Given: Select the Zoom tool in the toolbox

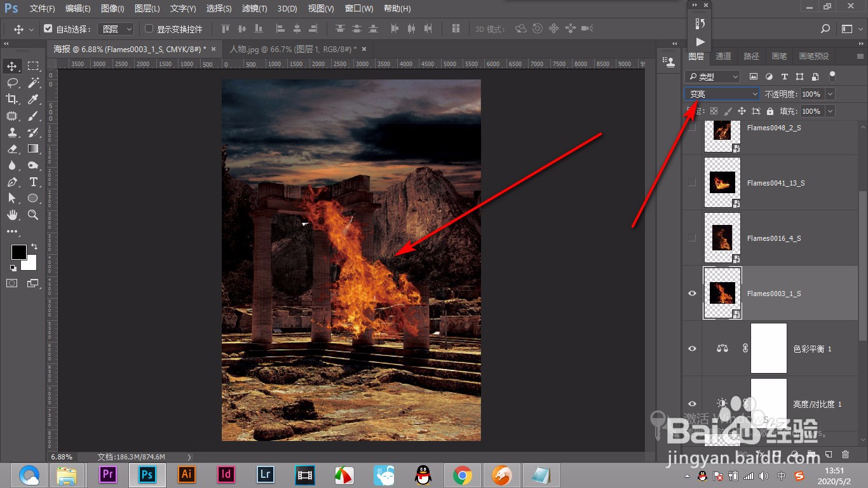Looking at the screenshot, I should pyautogui.click(x=34, y=215).
